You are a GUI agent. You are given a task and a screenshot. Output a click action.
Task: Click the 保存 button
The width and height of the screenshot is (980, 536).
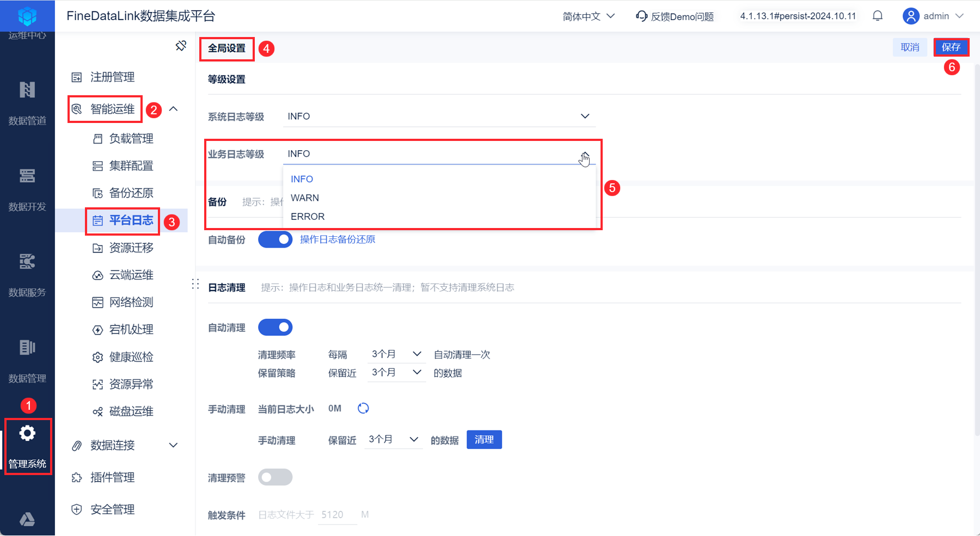point(951,47)
